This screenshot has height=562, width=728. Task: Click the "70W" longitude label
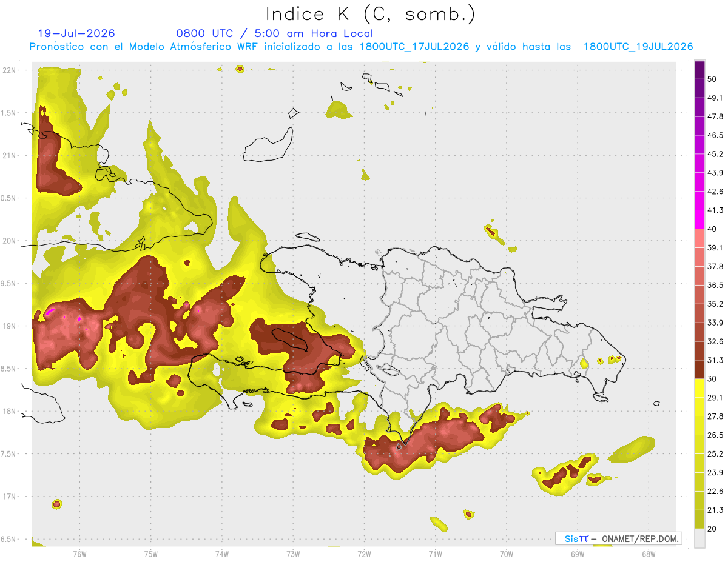[506, 554]
